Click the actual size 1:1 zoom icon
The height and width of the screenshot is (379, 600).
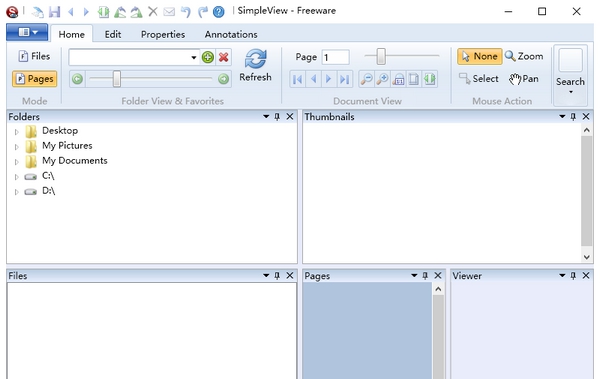pos(398,79)
